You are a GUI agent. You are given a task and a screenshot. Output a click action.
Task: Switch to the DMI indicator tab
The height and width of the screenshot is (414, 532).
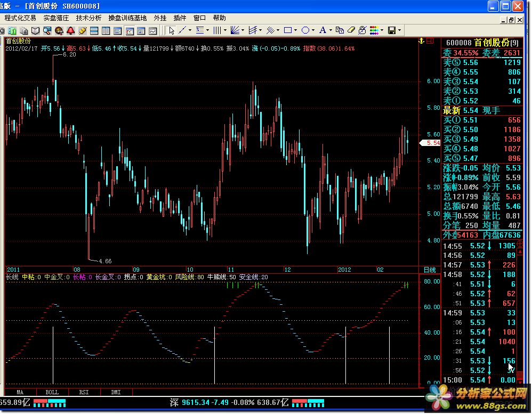click(116, 392)
